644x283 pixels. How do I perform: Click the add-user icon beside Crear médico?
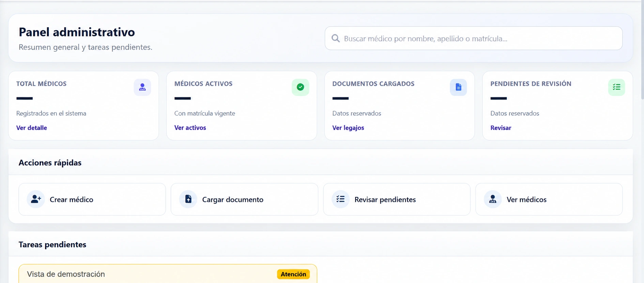(36, 199)
